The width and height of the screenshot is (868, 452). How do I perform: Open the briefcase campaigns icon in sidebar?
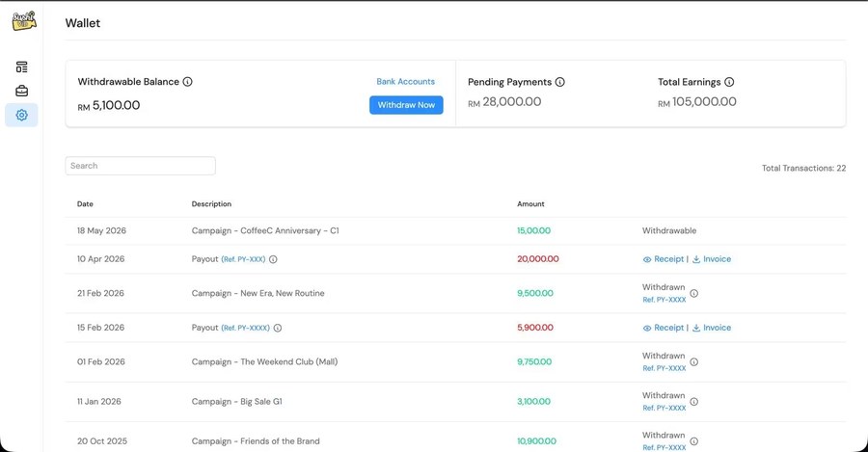pos(21,91)
